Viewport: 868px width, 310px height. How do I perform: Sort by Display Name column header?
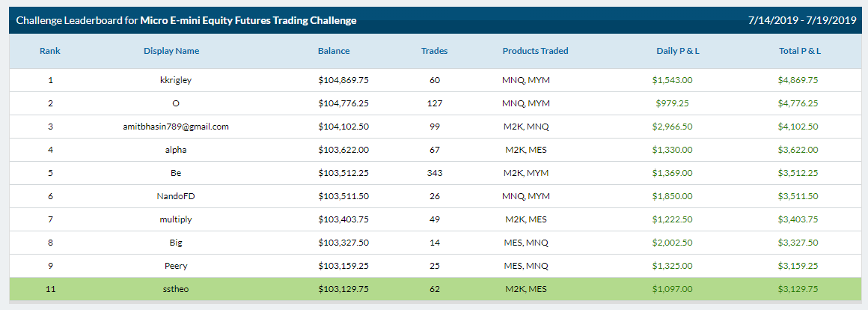point(171,51)
